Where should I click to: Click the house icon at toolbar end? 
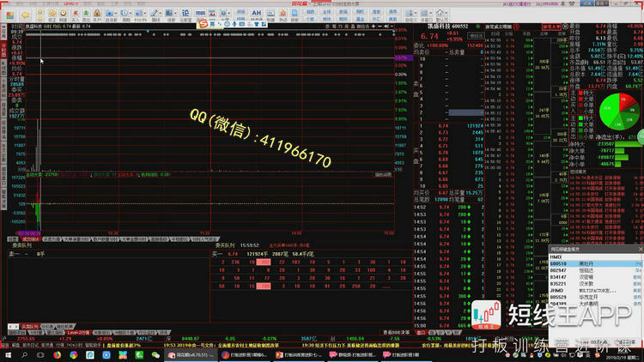click(440, 15)
